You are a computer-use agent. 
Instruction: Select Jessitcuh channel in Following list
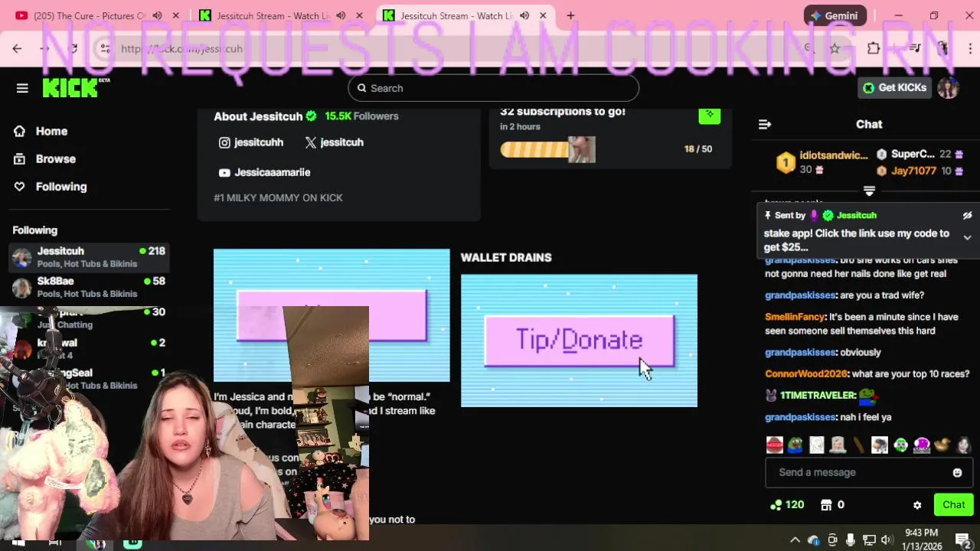point(89,257)
